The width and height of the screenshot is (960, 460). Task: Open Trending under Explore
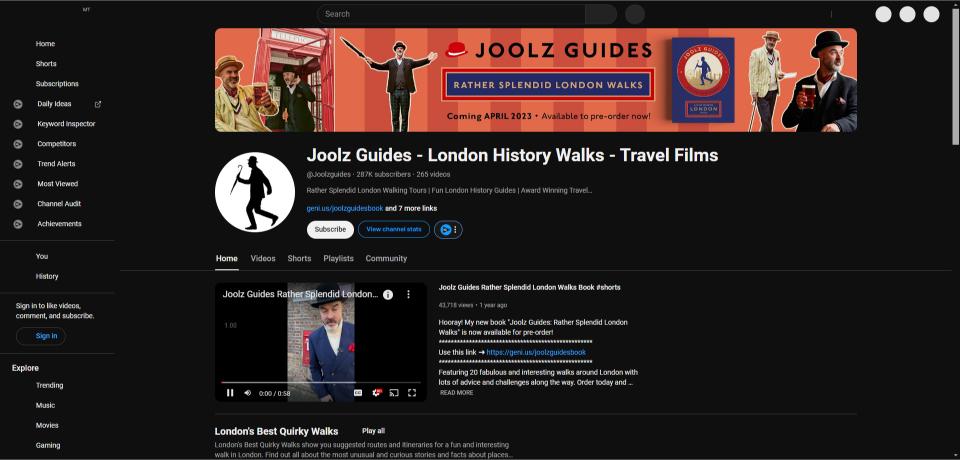click(x=49, y=386)
